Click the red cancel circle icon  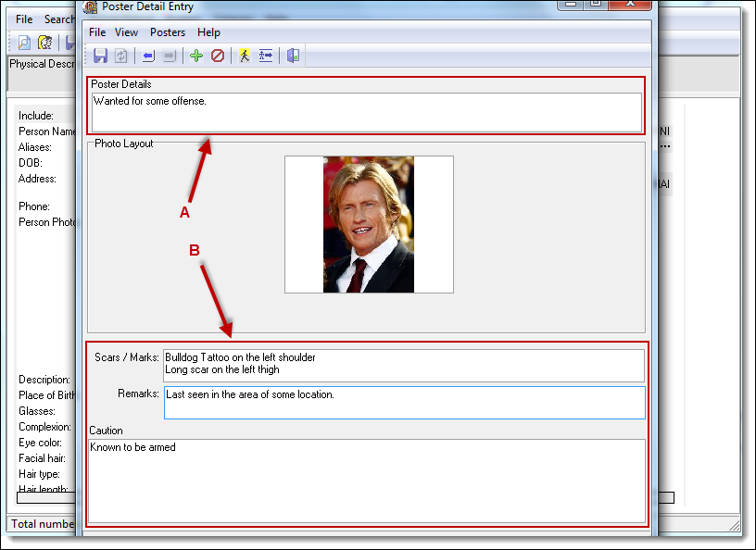pyautogui.click(x=218, y=56)
